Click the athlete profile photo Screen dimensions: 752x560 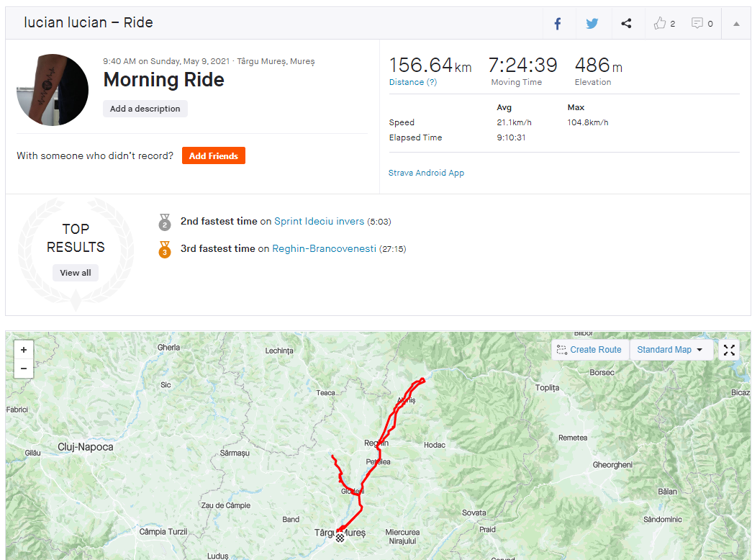[x=53, y=90]
